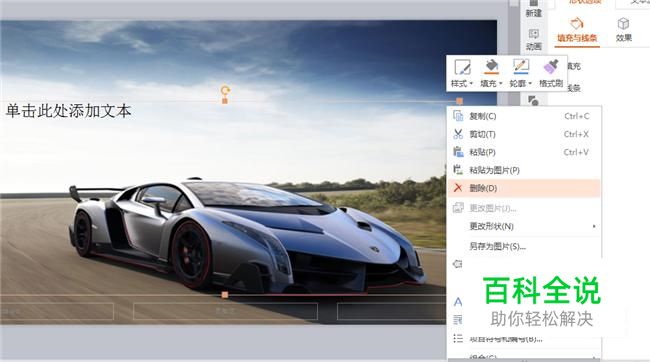
Task: Choose 粘贴(P) clipboard entry
Action: tap(524, 152)
